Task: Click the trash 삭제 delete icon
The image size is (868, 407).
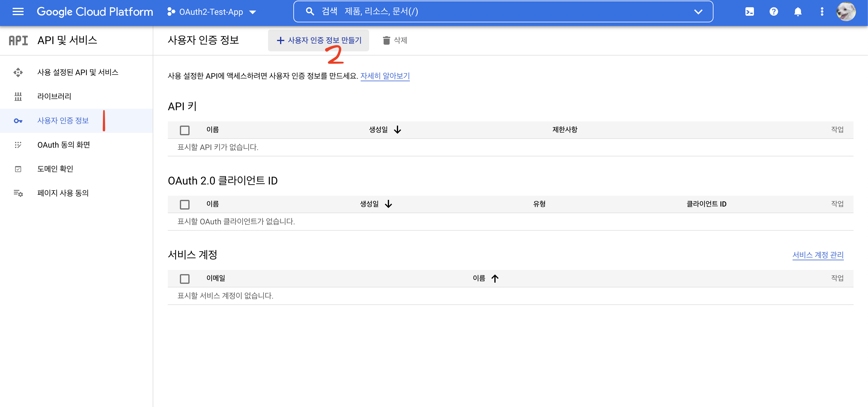Action: pyautogui.click(x=386, y=40)
